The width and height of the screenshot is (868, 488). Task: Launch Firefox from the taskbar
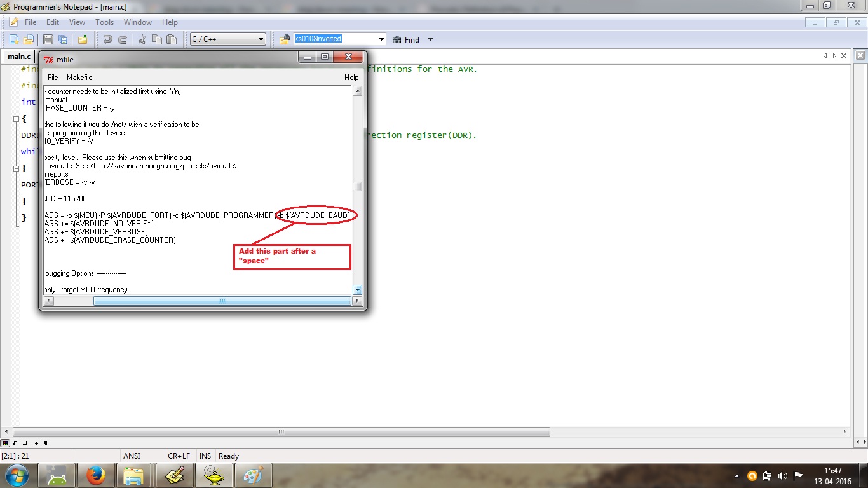[95, 475]
